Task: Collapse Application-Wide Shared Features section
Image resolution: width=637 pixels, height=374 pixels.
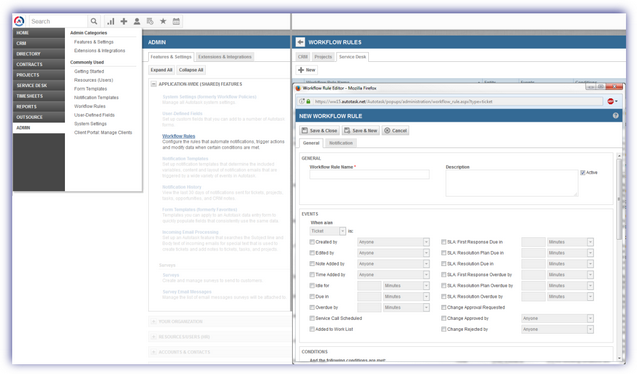Action: point(154,84)
